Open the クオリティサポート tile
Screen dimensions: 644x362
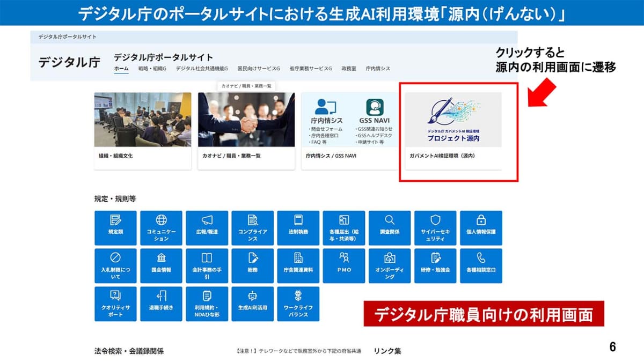tap(115, 304)
